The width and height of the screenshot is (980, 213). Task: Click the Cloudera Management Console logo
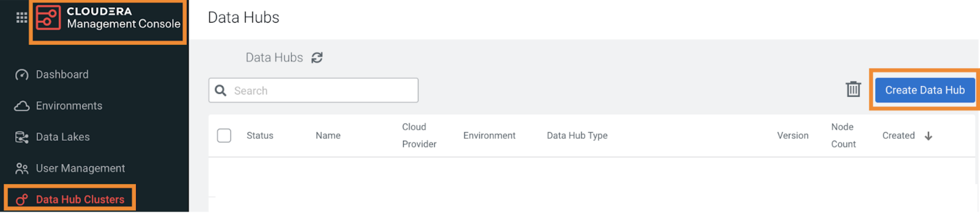pos(108,18)
